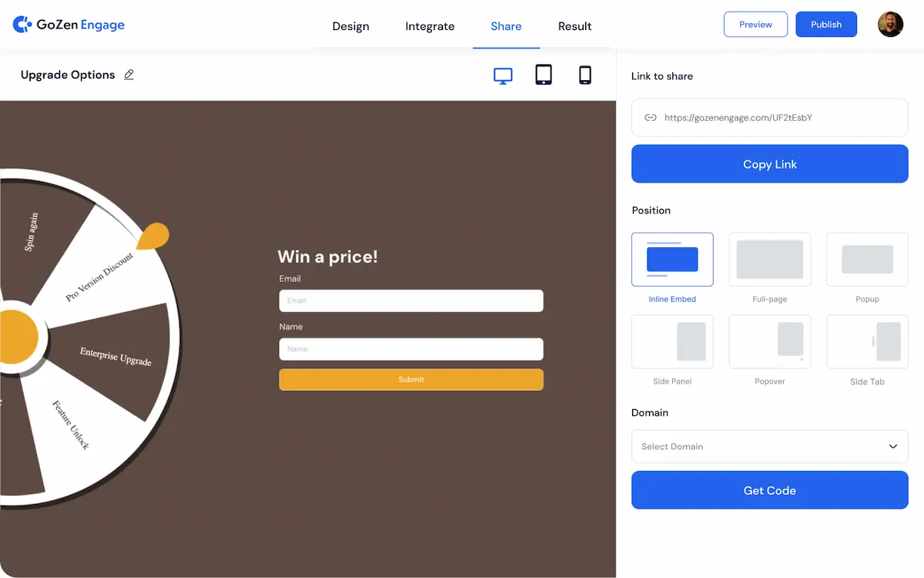Choose the Popup position option

click(x=867, y=260)
